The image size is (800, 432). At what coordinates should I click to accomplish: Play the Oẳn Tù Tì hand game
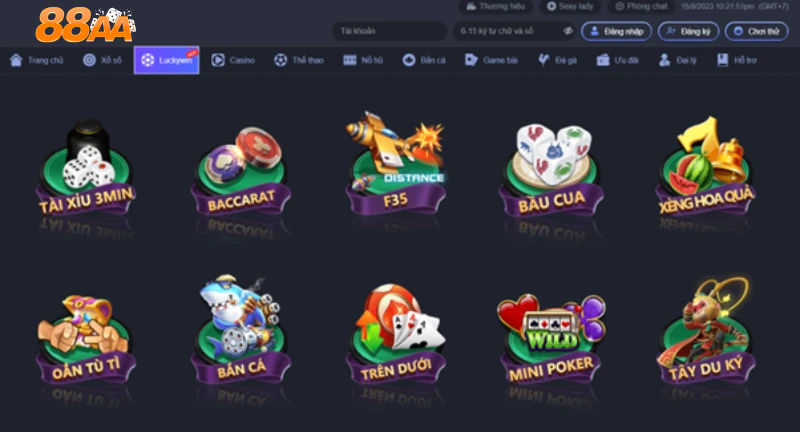(x=86, y=339)
